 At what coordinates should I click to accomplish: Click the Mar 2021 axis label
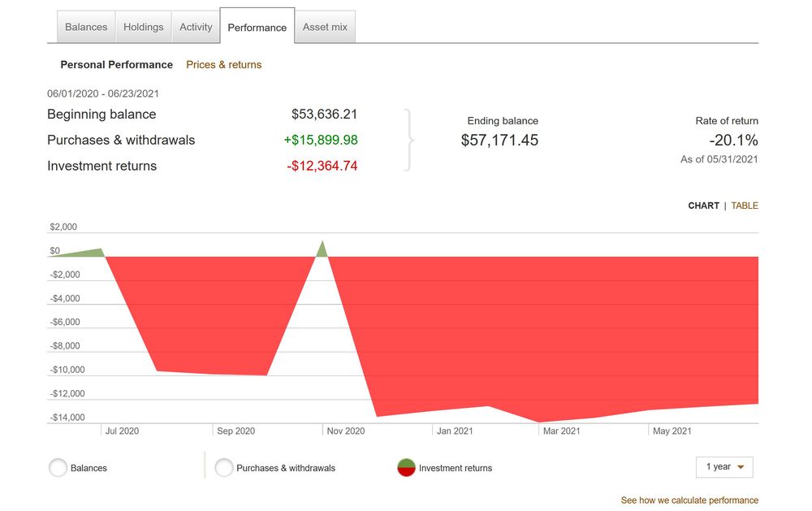[560, 431]
